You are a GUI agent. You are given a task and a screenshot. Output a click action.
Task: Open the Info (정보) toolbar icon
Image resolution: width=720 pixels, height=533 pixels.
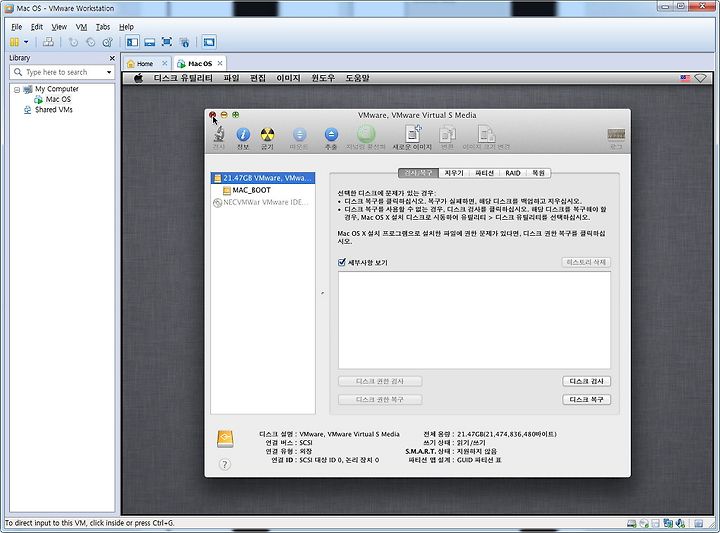[x=243, y=134]
